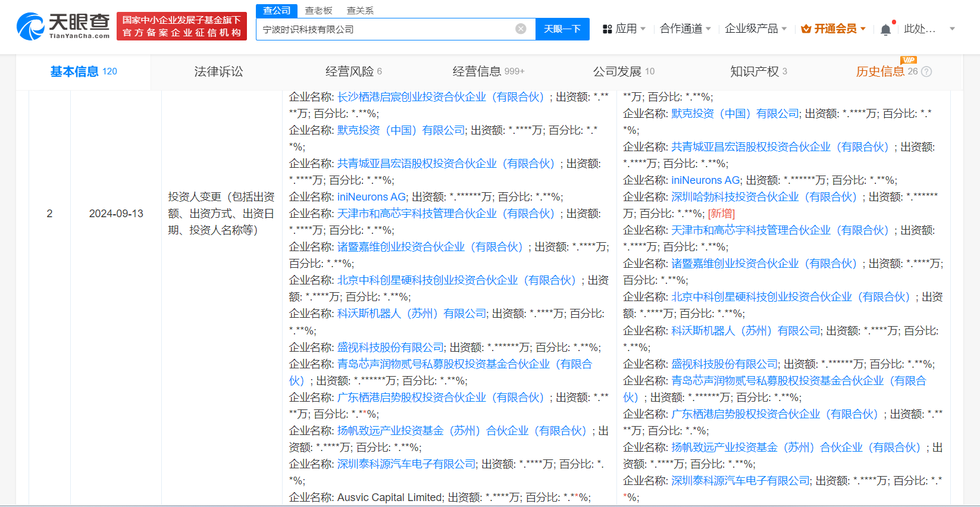Click the VIP crown icon
Screen dimensions: 980x507
[806, 29]
